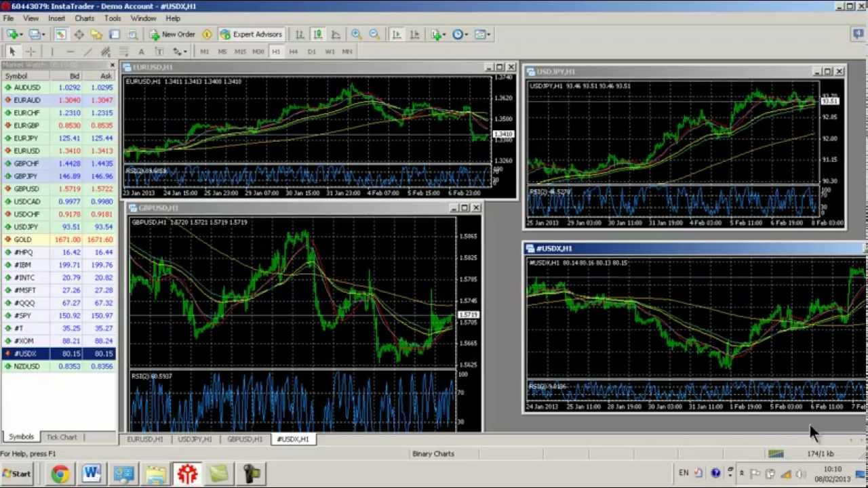
Task: Select NZDUSD row in Market Watch
Action: (58, 366)
